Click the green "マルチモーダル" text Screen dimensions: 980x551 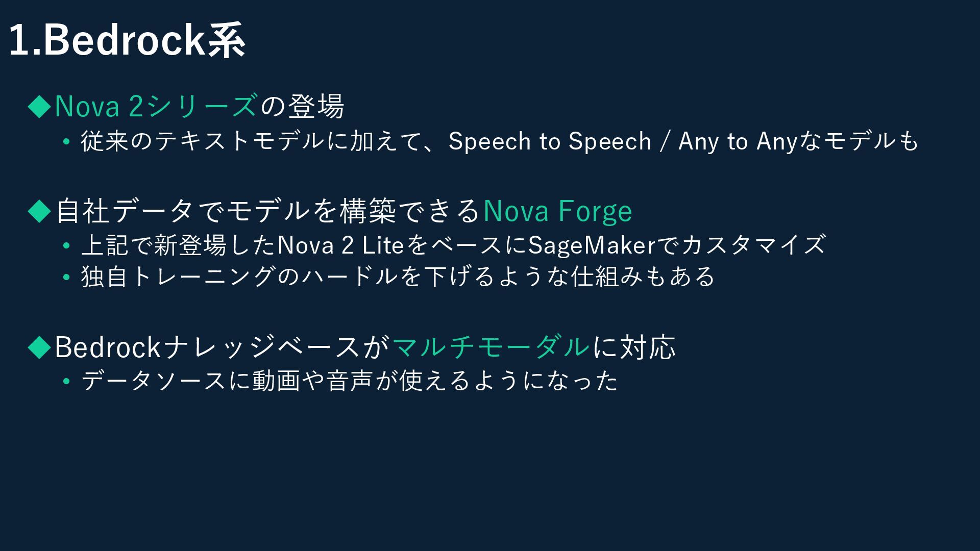(x=491, y=347)
